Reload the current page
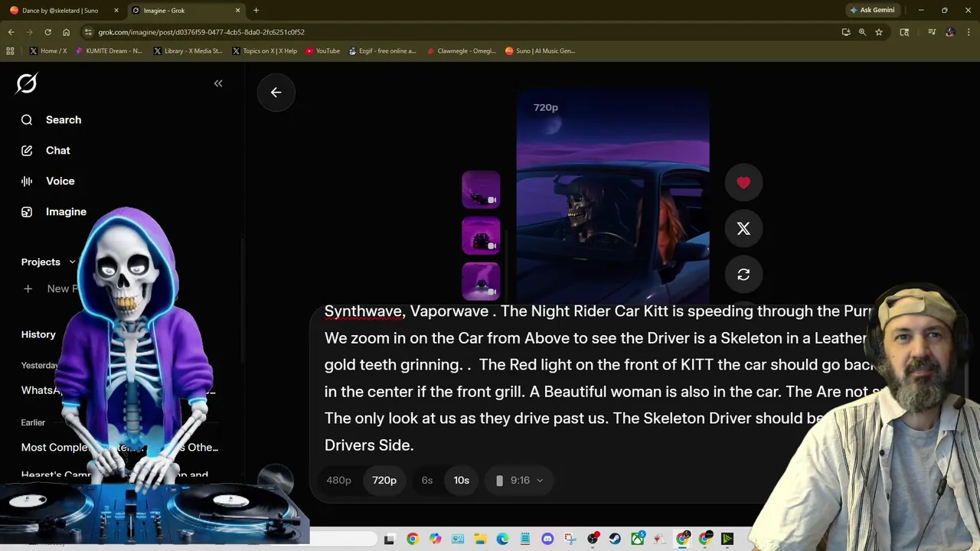 [47, 32]
